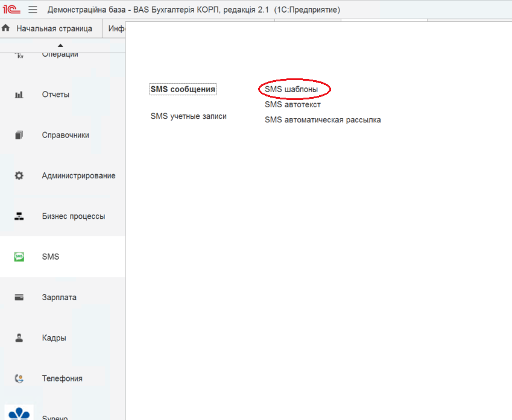Open SMS автоматическая рассылка
The height and width of the screenshot is (420, 512).
[x=323, y=120]
